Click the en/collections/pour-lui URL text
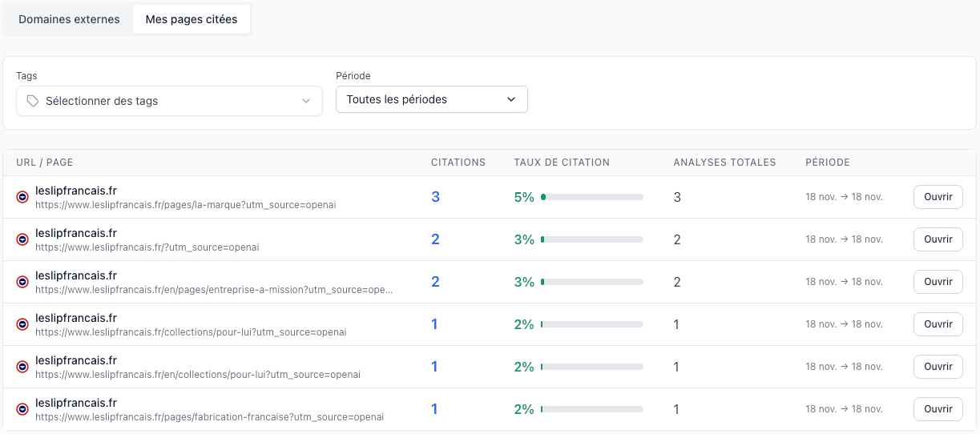Viewport: 980px width, 434px height. [198, 375]
